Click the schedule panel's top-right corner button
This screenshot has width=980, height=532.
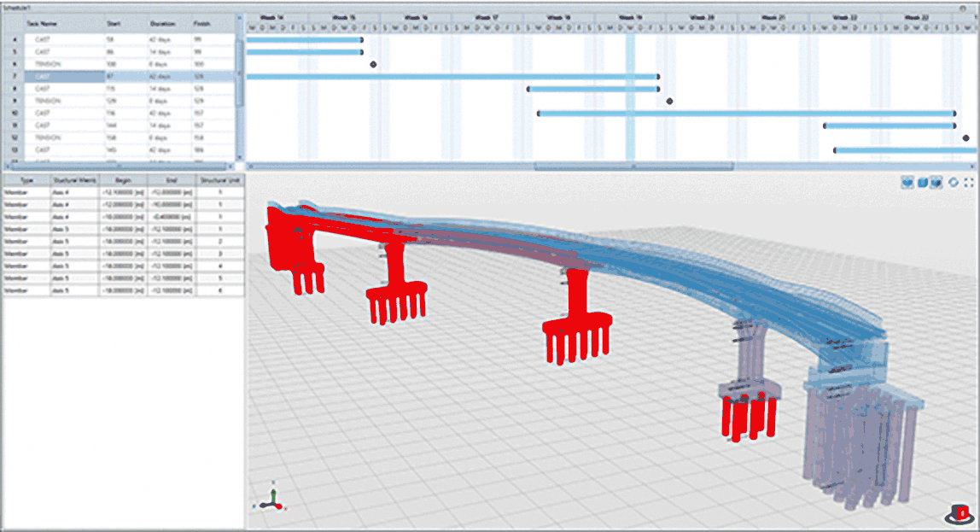[963, 8]
